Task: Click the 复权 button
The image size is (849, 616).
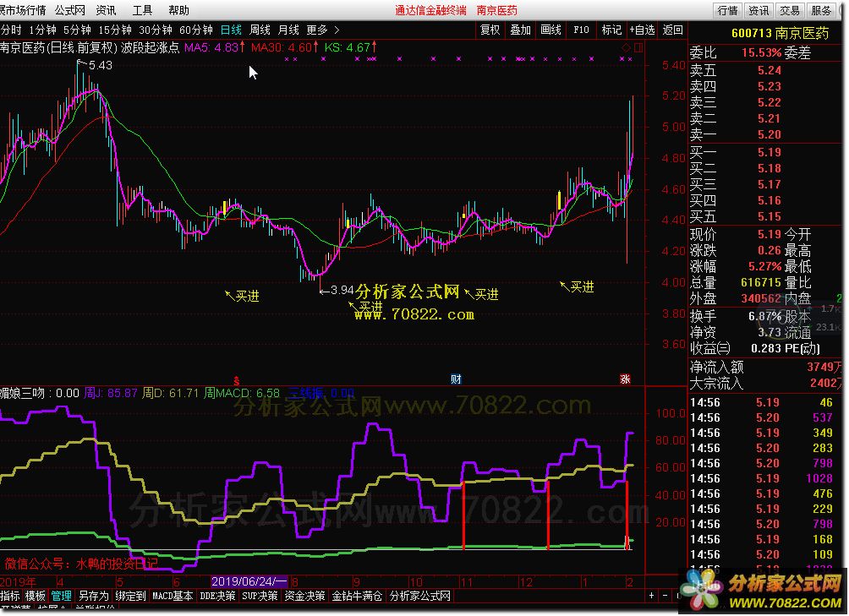Action: coord(490,30)
